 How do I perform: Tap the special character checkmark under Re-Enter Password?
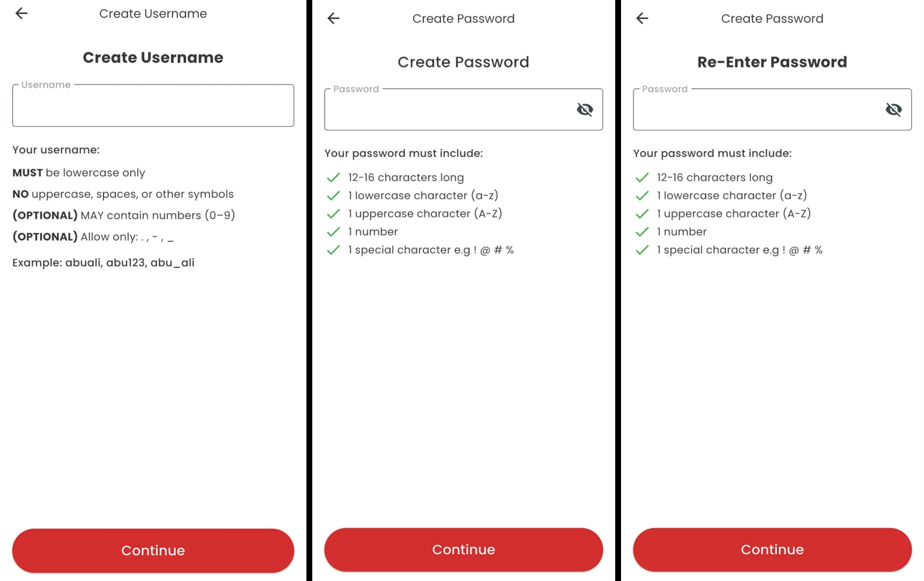pos(642,250)
